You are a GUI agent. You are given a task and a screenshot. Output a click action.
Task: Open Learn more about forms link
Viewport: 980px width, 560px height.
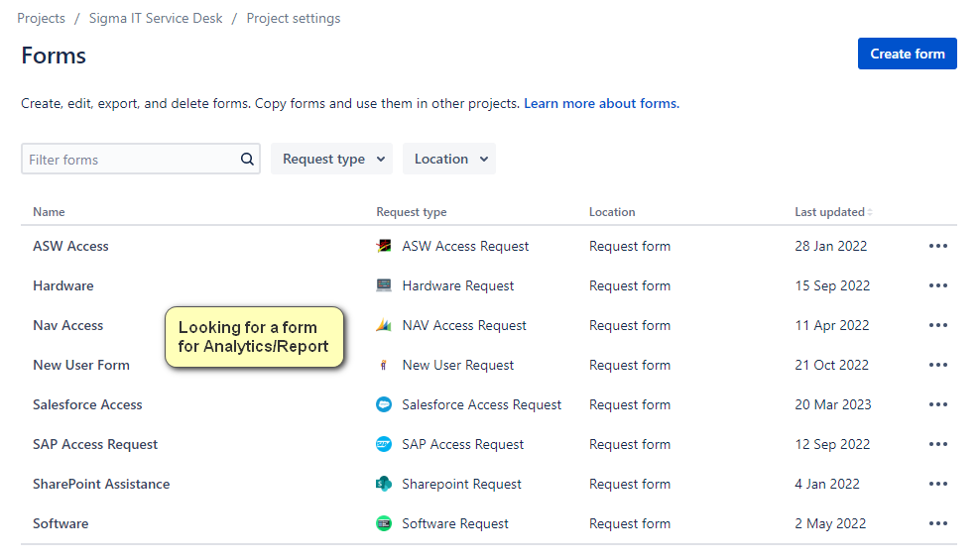pyautogui.click(x=601, y=103)
